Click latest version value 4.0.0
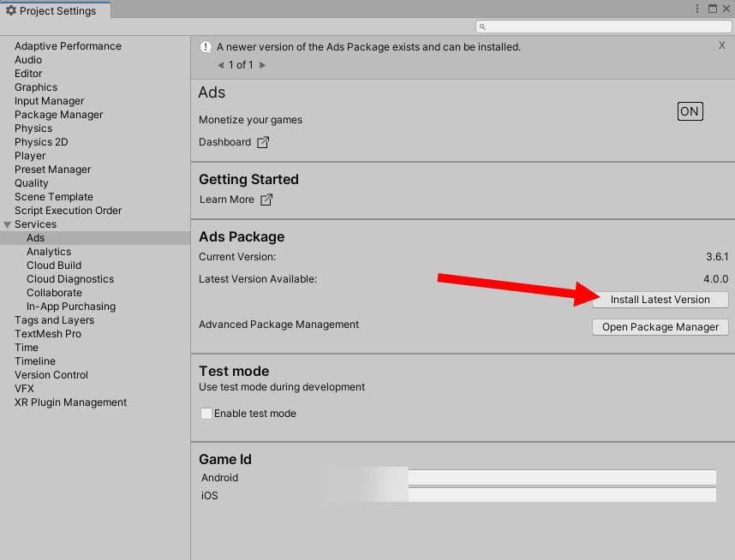 [x=716, y=279]
